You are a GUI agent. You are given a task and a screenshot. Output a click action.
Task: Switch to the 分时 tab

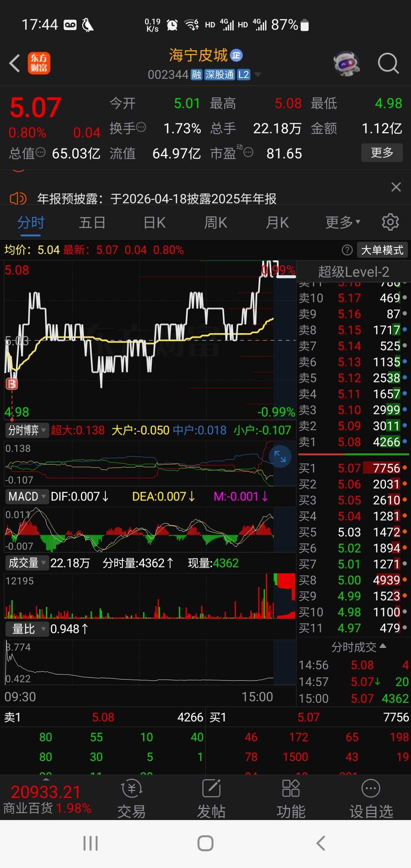[31, 222]
